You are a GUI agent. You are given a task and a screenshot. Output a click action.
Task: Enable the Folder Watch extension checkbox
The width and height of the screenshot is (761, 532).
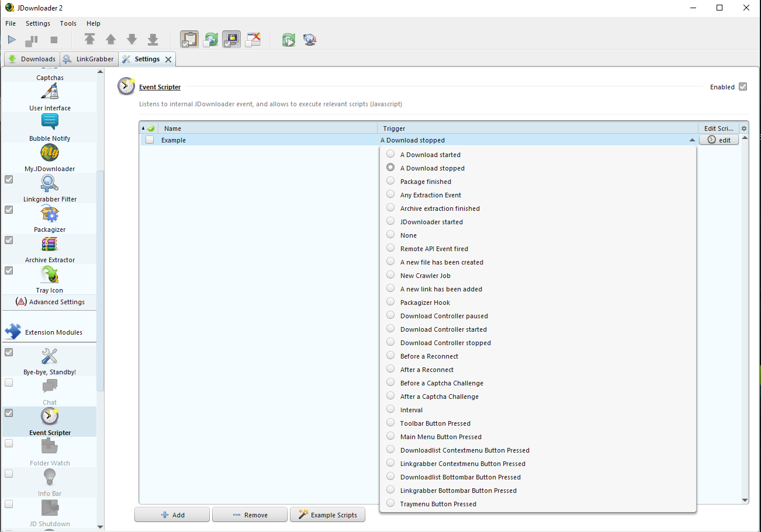coord(9,443)
